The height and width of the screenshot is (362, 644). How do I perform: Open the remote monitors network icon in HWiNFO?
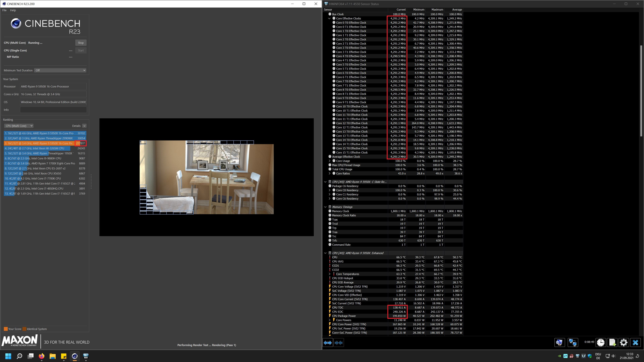[573, 342]
